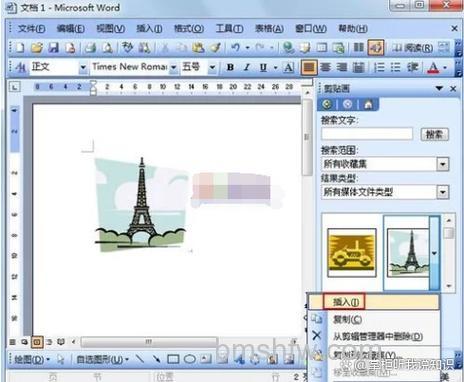Expand the Times New Roman font dropdown
Image resolution: width=464 pixels, height=382 pixels.
click(173, 68)
